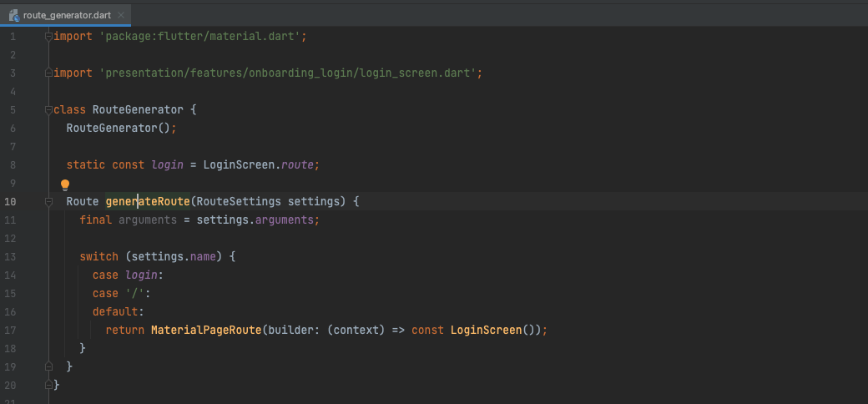Click line number 8 in the gutter

coord(13,165)
